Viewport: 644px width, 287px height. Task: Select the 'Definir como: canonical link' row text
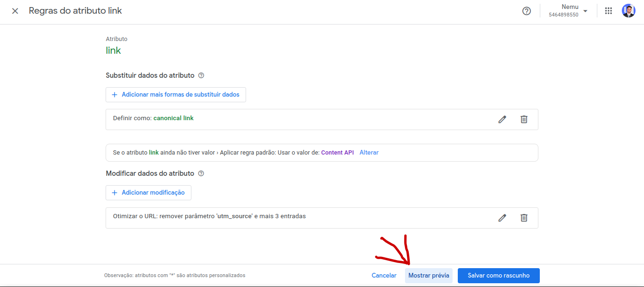click(153, 118)
